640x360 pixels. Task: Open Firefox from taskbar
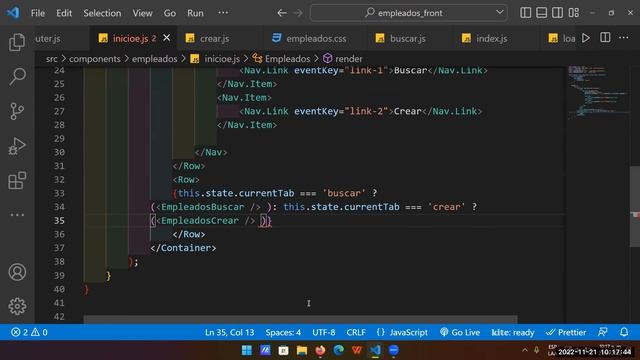pos(320,350)
